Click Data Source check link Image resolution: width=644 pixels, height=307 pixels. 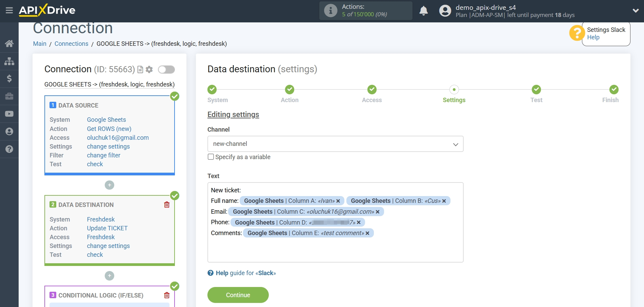tap(95, 164)
